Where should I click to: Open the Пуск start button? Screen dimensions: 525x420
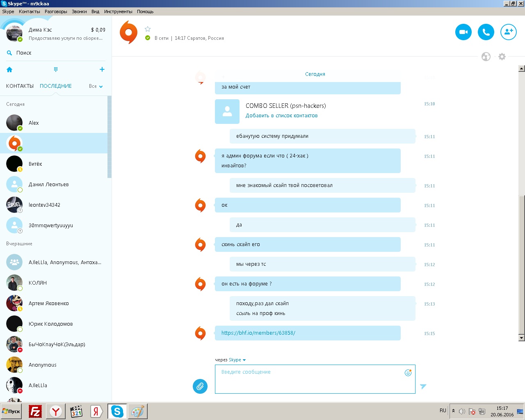(11, 411)
